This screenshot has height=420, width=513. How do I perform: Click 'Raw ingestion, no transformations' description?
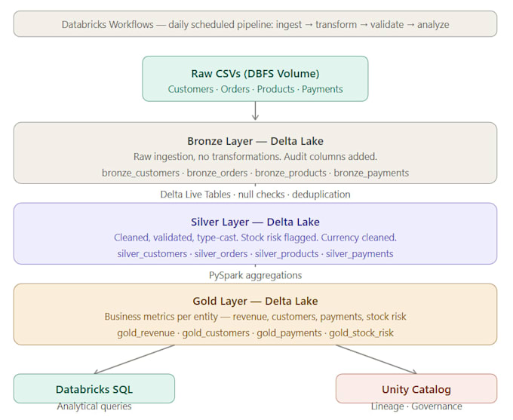(x=255, y=157)
